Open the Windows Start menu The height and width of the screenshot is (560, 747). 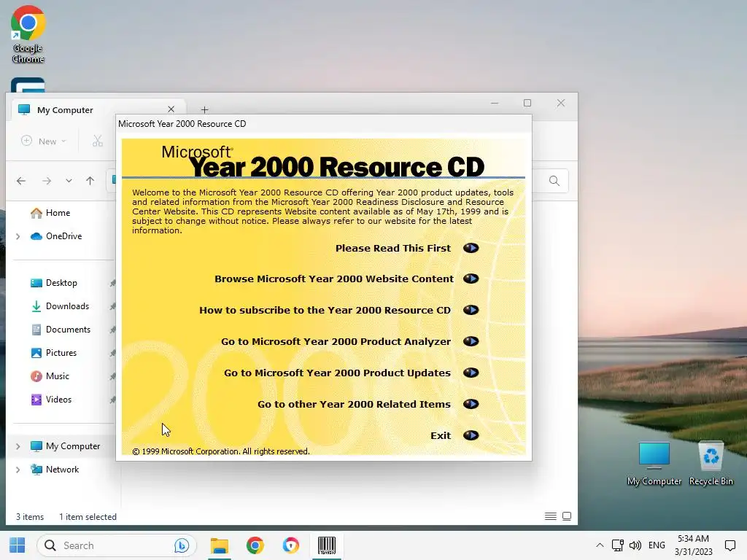click(18, 545)
